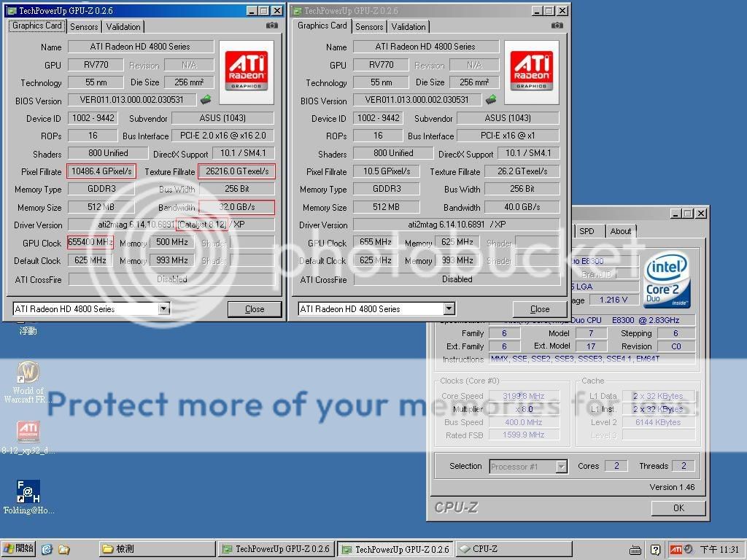Image resolution: width=747 pixels, height=560 pixels.
Task: Open the About tab in CPU-Z
Action: (x=621, y=231)
